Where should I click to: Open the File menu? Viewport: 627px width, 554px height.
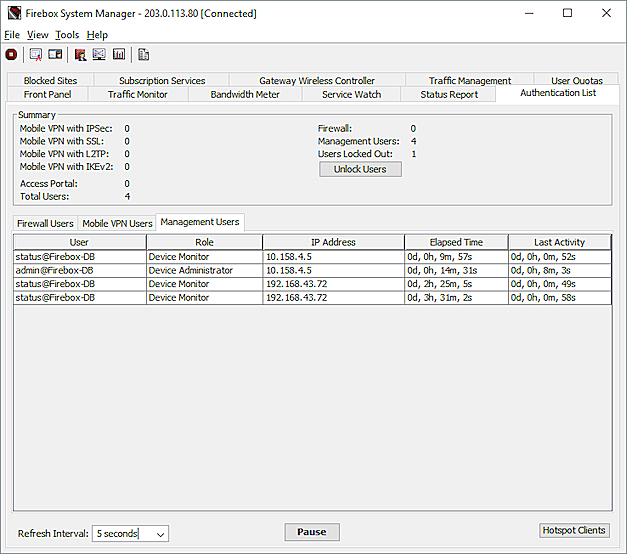(x=12, y=35)
